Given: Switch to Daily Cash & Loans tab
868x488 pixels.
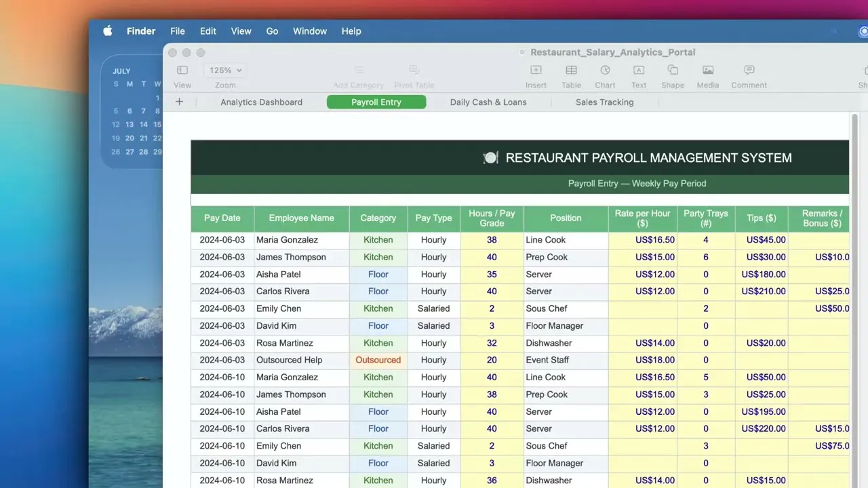Looking at the screenshot, I should point(488,102).
